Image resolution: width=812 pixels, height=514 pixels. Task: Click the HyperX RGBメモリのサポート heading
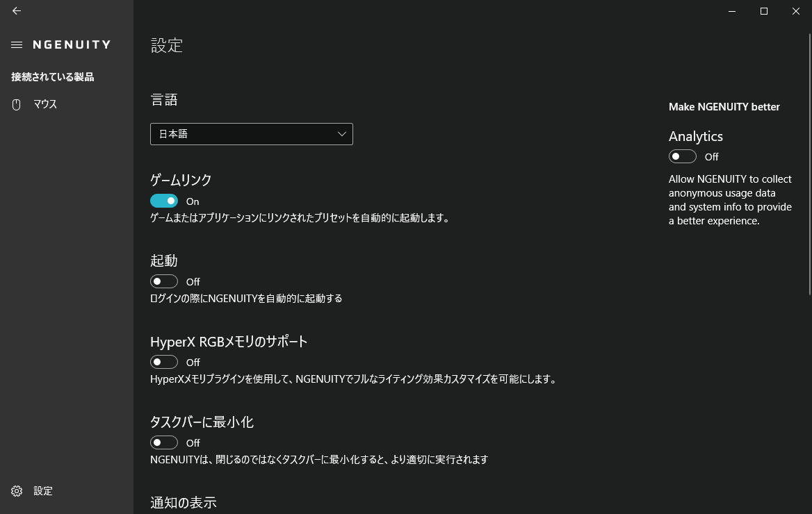point(229,342)
